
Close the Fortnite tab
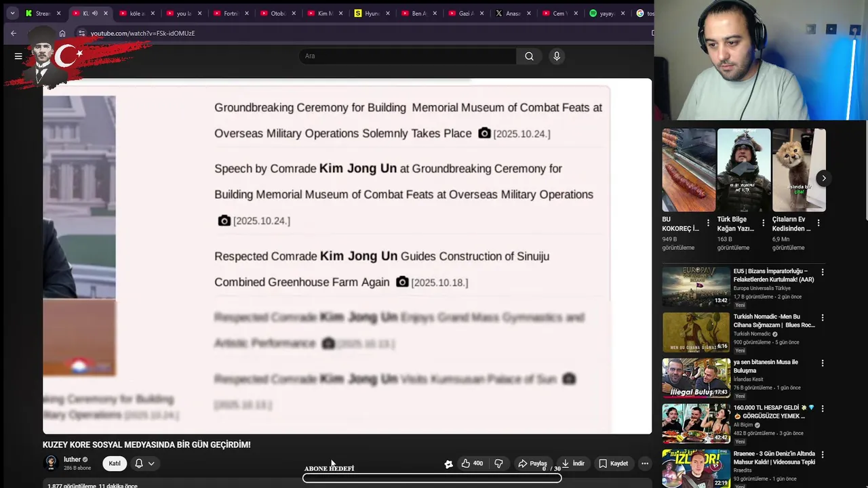click(x=247, y=13)
